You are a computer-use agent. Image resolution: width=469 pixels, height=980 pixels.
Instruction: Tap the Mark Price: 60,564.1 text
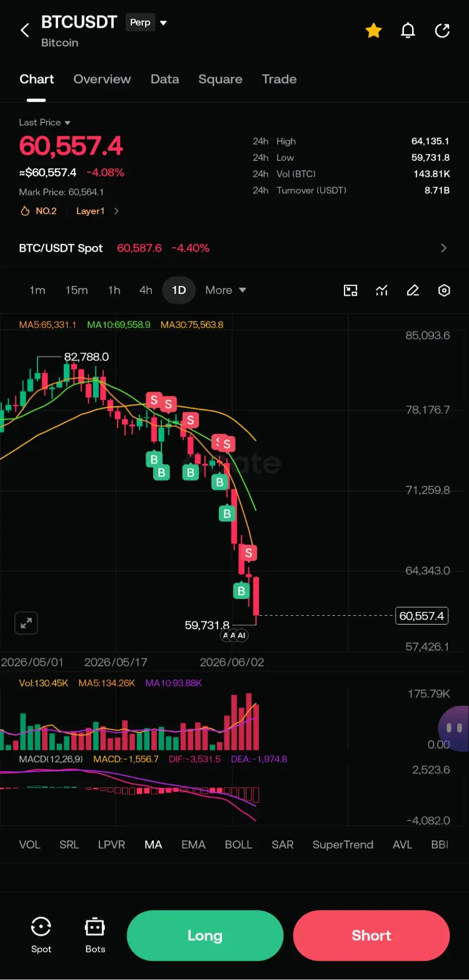[x=61, y=192]
